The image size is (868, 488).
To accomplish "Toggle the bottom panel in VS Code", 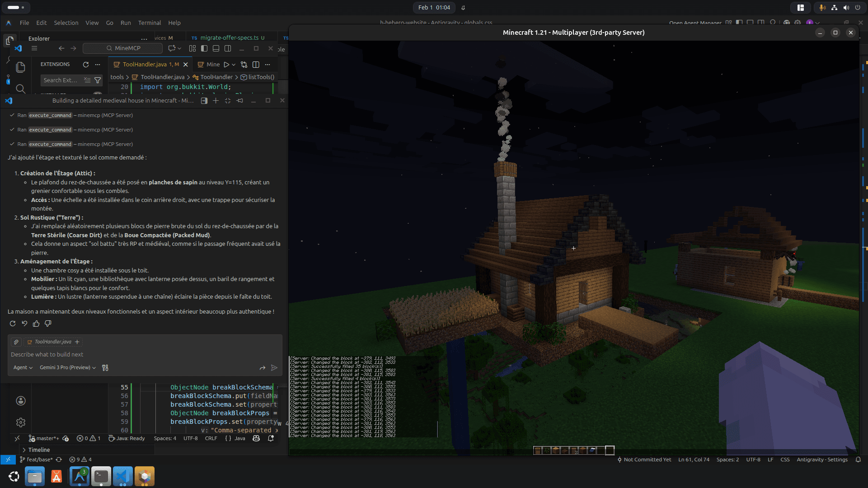I will click(216, 48).
